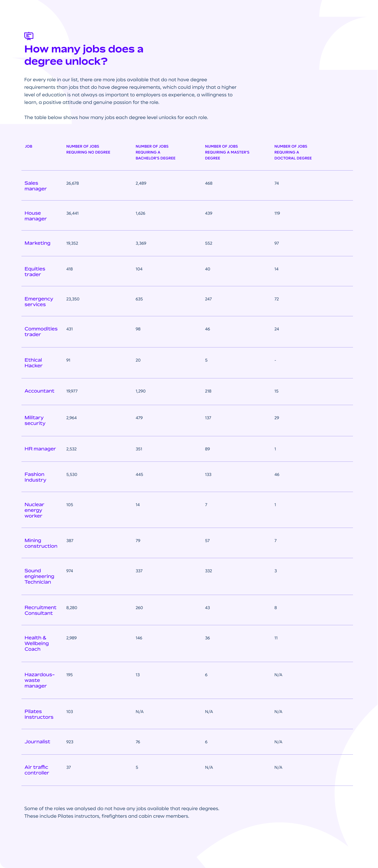This screenshot has height=868, width=378.
Task: Click the master's degree column header
Action: click(x=227, y=152)
